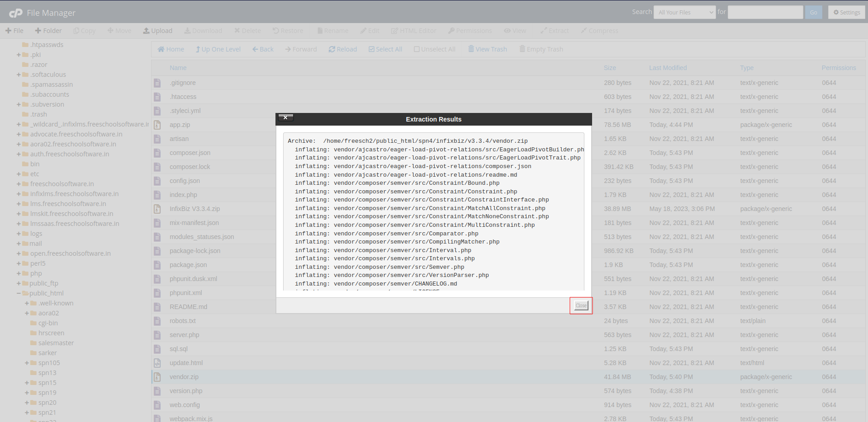Click the Home navigation icon
Viewport: 868px width, 422px height.
click(x=161, y=49)
